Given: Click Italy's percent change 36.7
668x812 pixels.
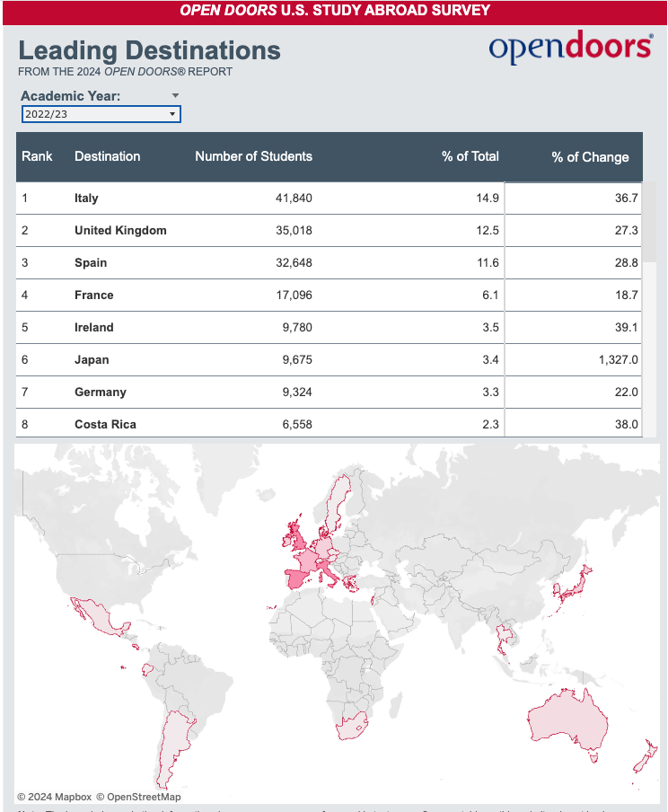Looking at the screenshot, I should [626, 199].
